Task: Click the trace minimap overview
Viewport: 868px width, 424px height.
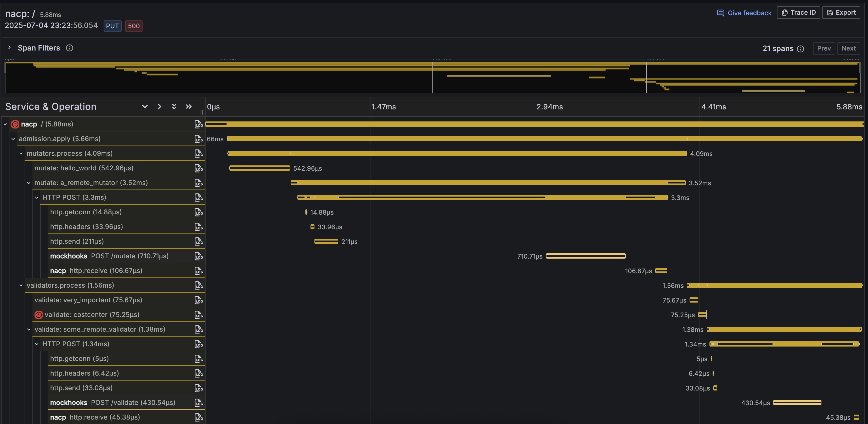Action: [x=433, y=77]
